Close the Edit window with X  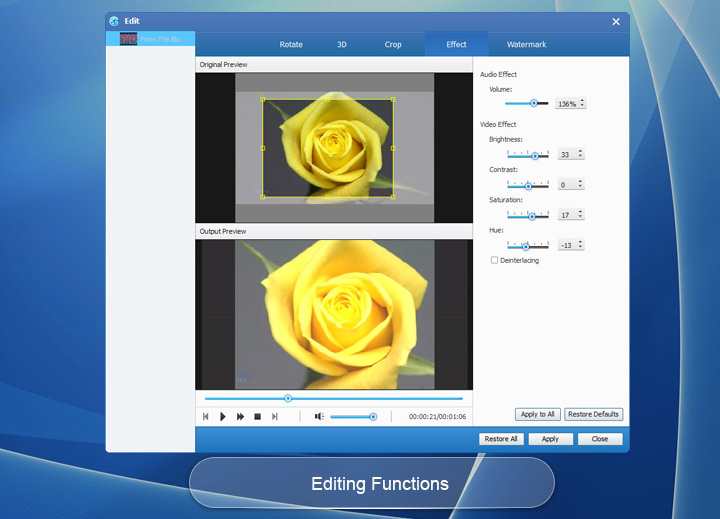point(616,22)
